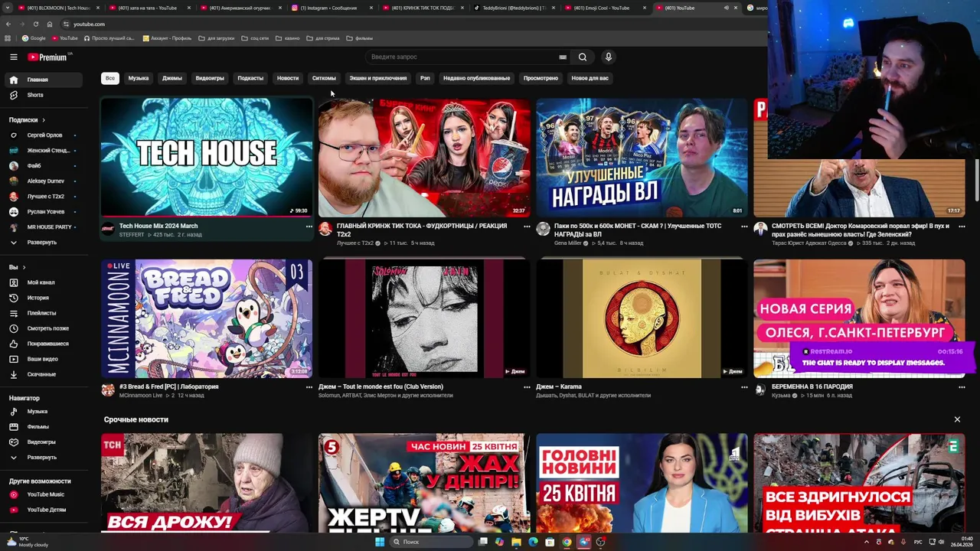Select the Видеоигры filter chip
The width and height of the screenshot is (980, 551).
pos(210,78)
